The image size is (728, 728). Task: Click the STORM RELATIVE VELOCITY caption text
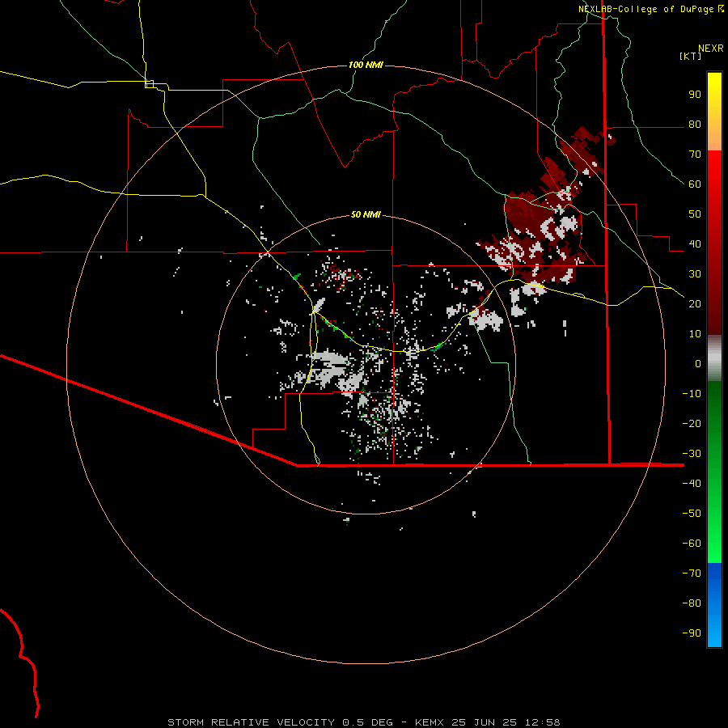pyautogui.click(x=251, y=722)
